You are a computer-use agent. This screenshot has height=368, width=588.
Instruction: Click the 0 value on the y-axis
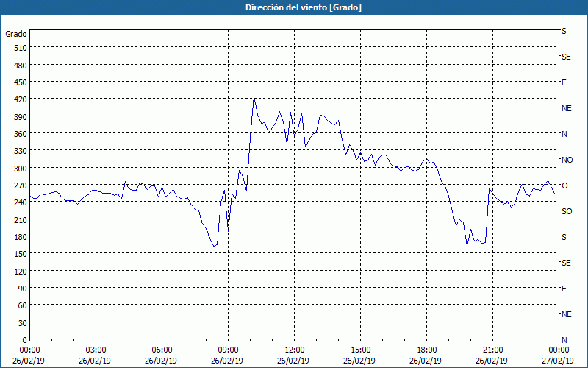25,340
